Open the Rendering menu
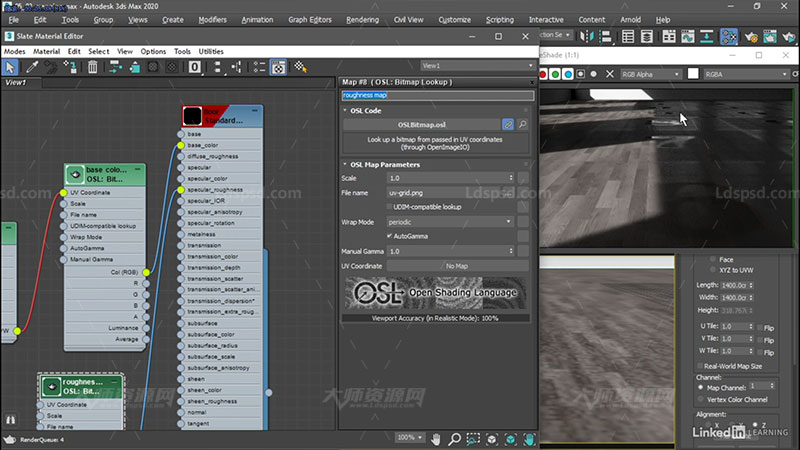The width and height of the screenshot is (800, 450). coord(362,20)
